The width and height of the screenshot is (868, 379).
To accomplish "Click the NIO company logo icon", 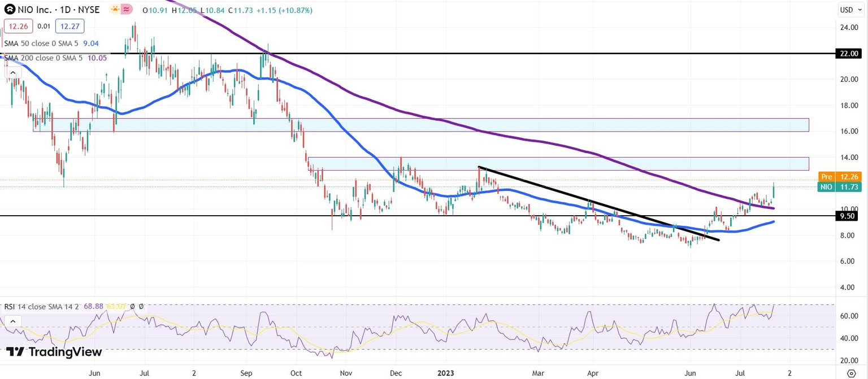I will [9, 10].
